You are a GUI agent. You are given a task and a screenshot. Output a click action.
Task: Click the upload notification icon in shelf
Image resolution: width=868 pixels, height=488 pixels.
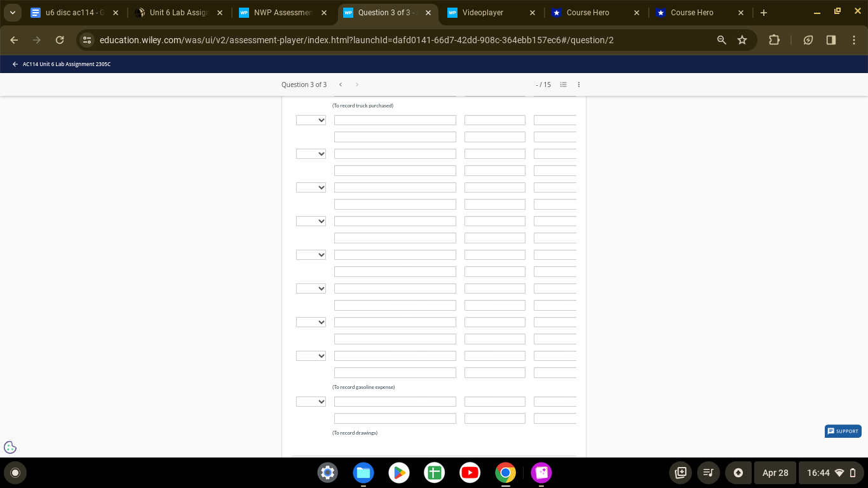coord(738,473)
